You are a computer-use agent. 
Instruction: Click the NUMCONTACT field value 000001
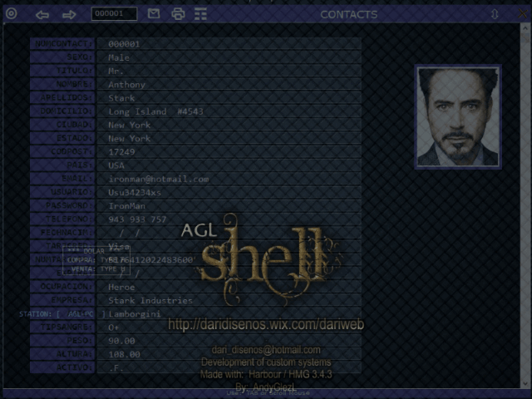[229, 44]
